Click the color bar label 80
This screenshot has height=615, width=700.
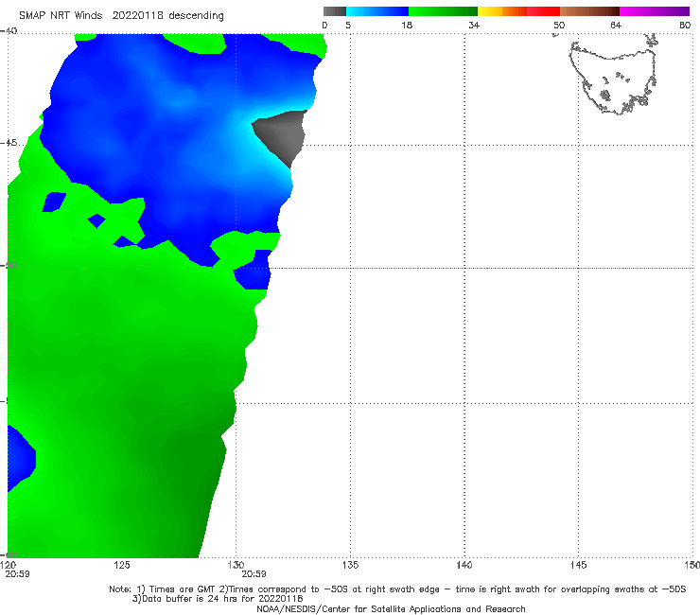coord(685,26)
